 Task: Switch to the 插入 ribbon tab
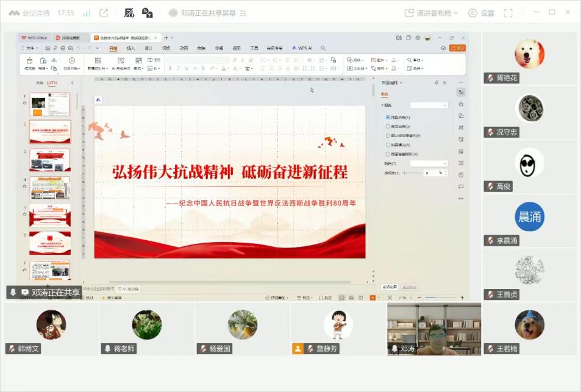[130, 48]
